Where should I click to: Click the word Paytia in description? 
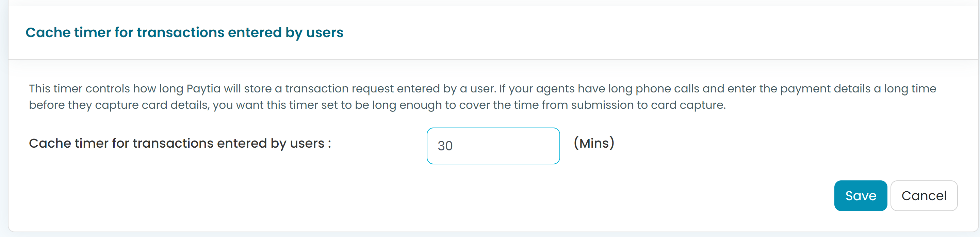pos(203,89)
